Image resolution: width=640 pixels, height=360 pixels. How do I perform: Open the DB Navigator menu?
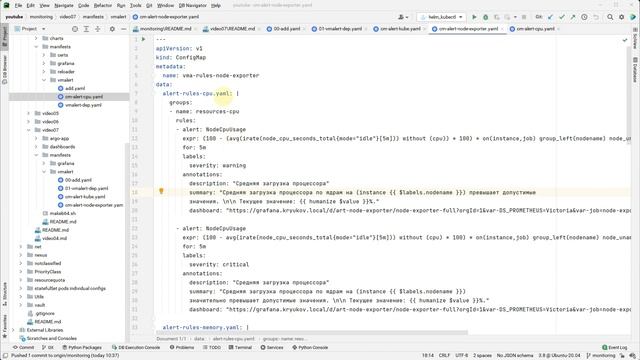click(x=193, y=5)
